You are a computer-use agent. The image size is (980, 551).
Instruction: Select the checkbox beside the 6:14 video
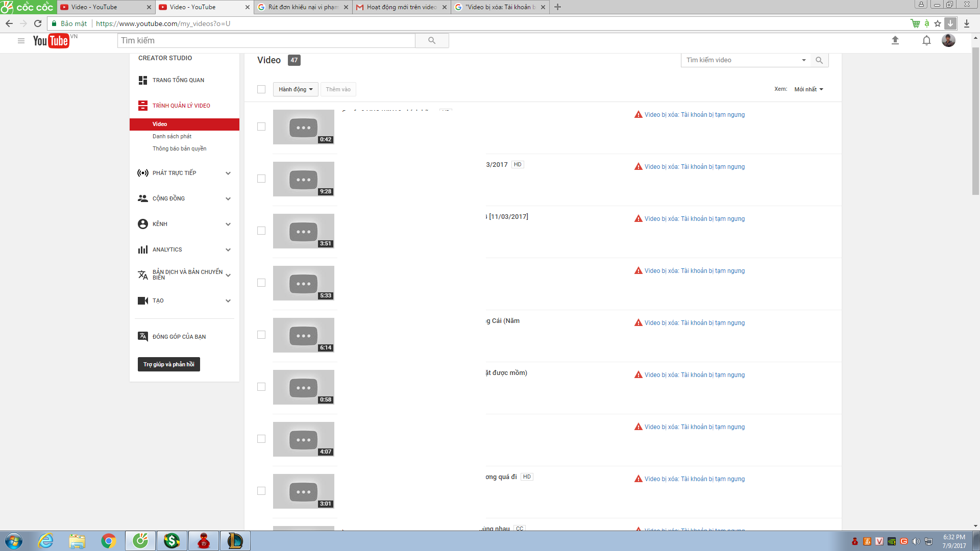(x=261, y=335)
